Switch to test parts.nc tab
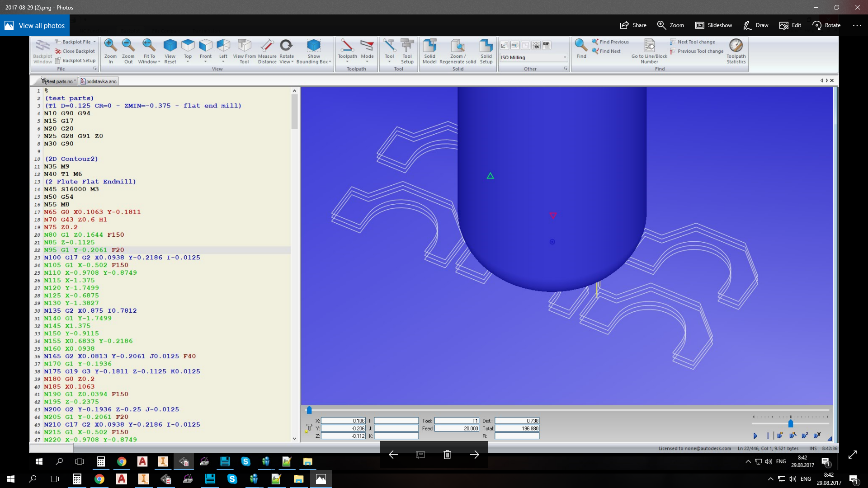Image resolution: width=868 pixels, height=488 pixels. 58,81
